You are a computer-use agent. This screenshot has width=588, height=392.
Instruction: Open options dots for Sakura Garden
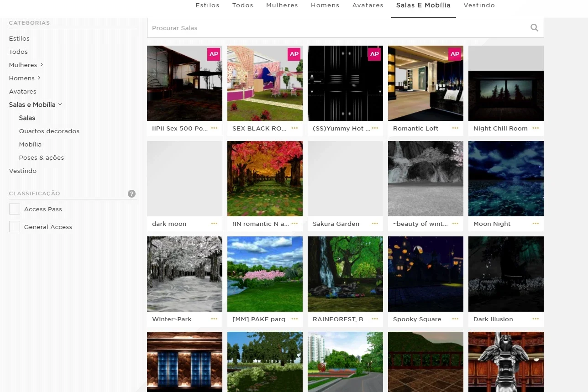pyautogui.click(x=375, y=224)
